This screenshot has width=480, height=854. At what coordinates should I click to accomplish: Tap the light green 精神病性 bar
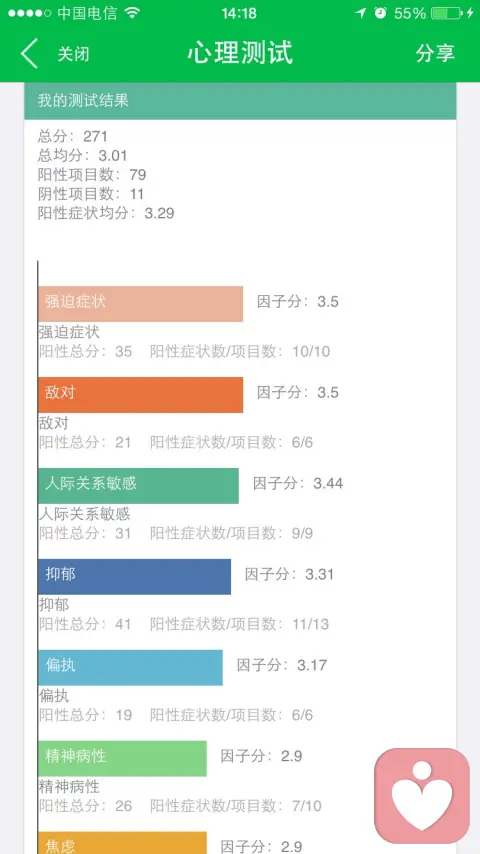coord(123,758)
